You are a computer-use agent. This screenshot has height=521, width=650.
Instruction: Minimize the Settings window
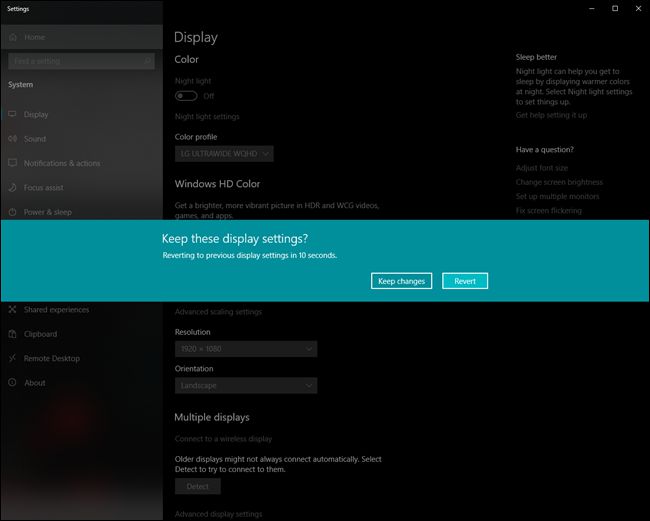pyautogui.click(x=592, y=8)
